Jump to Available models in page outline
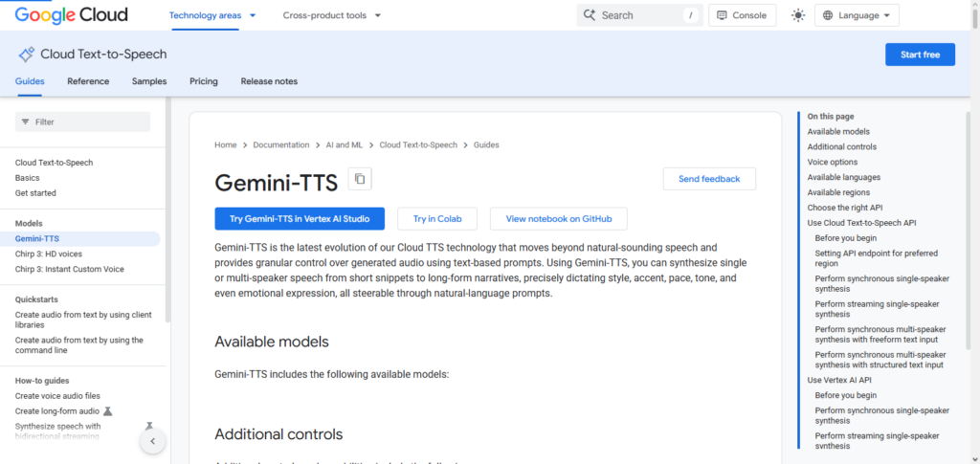The width and height of the screenshot is (980, 464). point(838,132)
